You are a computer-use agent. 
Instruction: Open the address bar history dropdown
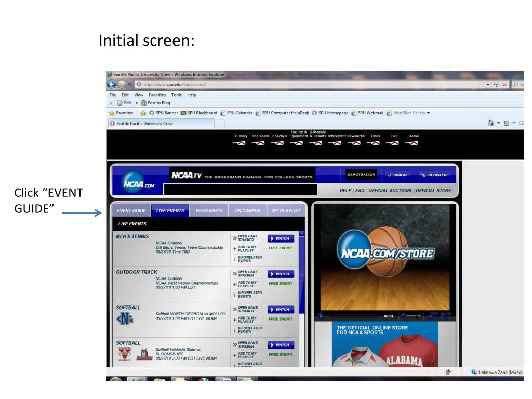point(488,85)
